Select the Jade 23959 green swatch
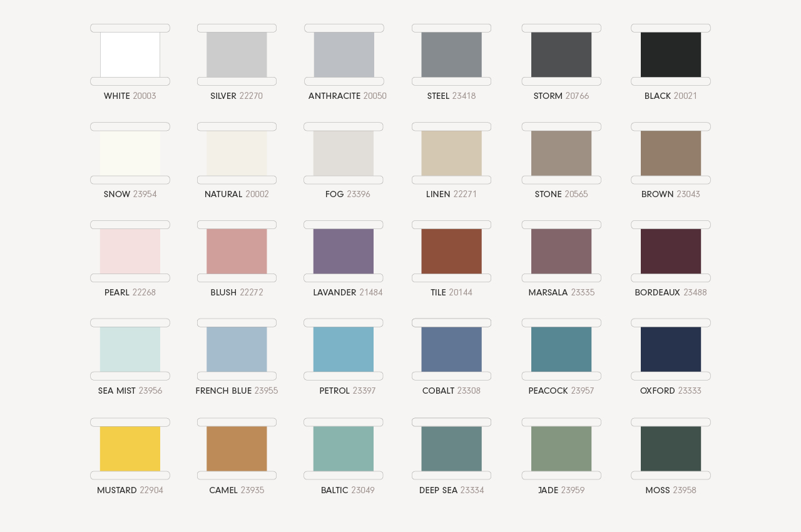Image resolution: width=801 pixels, height=532 pixels. tap(561, 449)
